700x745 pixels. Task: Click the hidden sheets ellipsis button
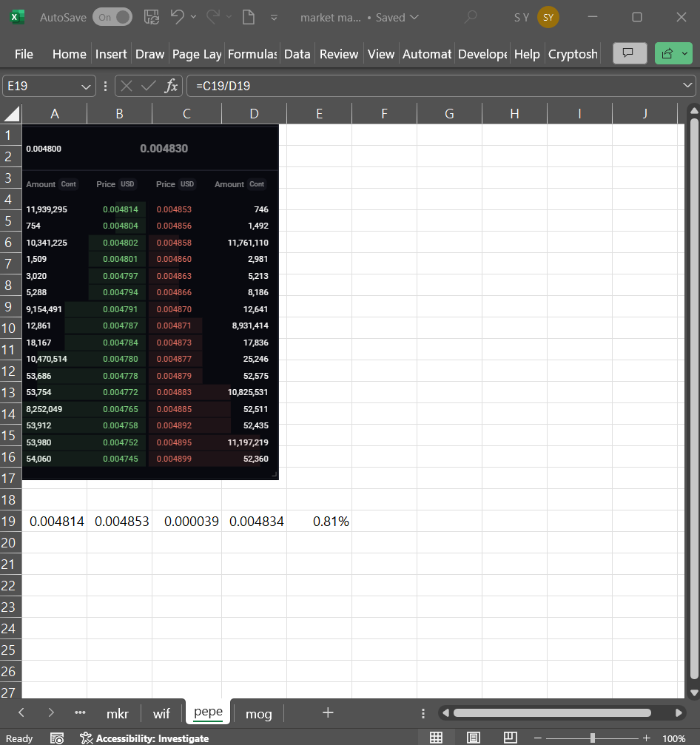tap(80, 712)
